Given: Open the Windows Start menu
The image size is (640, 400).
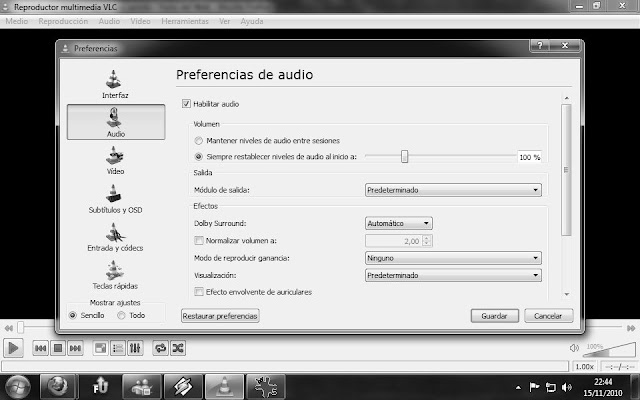Looking at the screenshot, I should 17,387.
